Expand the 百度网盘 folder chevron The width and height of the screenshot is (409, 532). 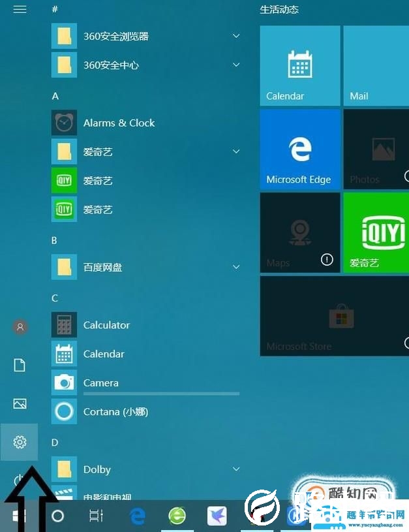236,267
